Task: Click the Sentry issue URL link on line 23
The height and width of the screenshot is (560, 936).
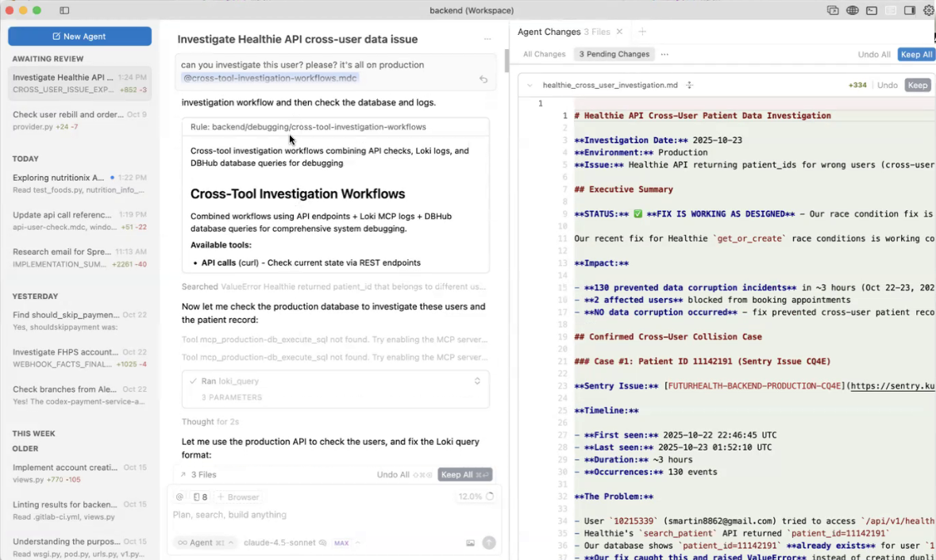Action: point(892,385)
